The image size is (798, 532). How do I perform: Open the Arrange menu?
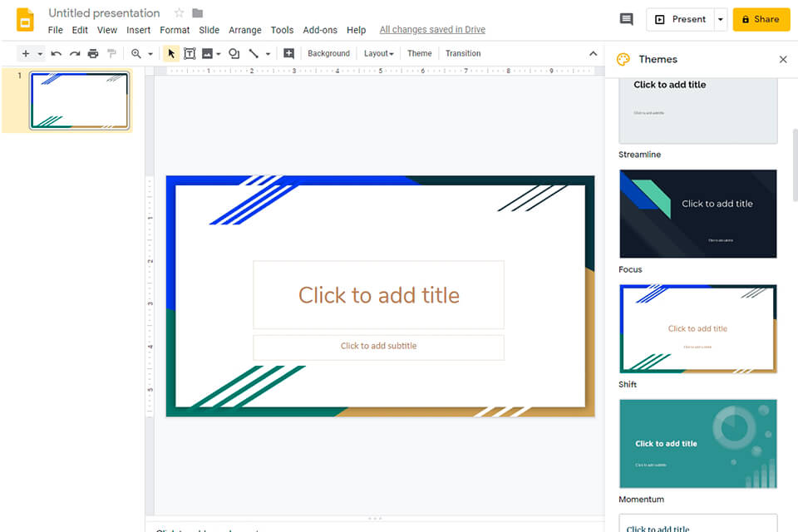point(244,30)
